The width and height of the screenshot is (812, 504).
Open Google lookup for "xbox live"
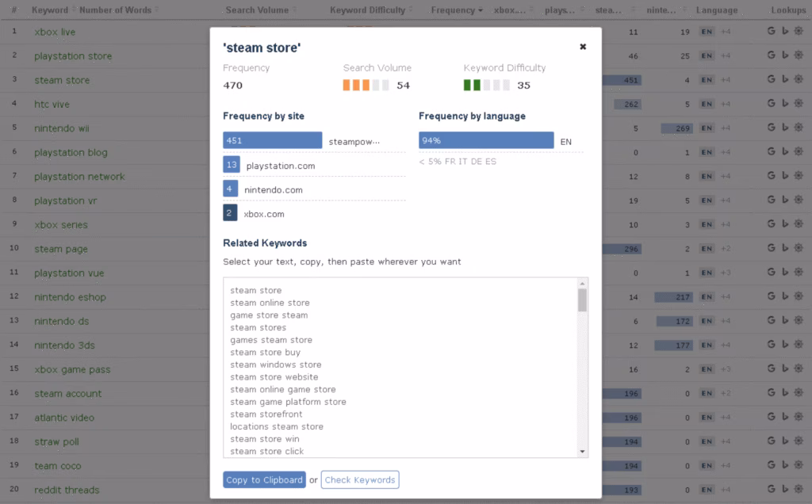pos(770,32)
